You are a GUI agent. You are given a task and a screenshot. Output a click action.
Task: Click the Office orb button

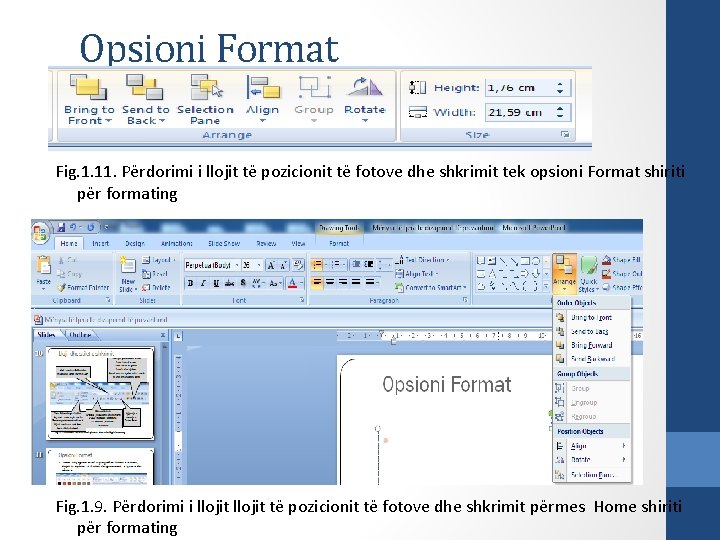point(40,232)
